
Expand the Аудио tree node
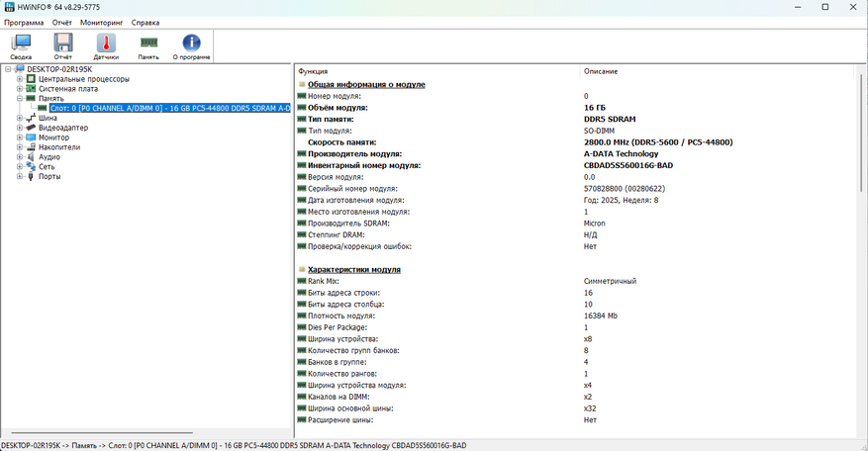point(20,156)
